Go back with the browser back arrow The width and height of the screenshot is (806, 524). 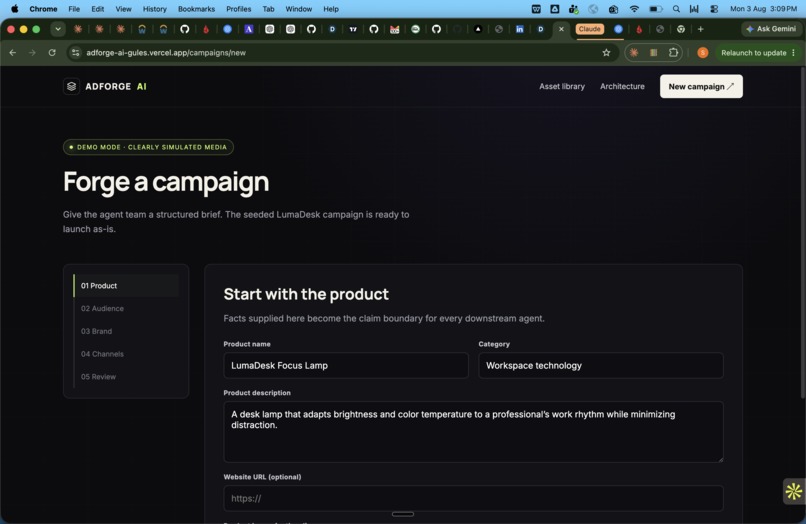coord(13,52)
